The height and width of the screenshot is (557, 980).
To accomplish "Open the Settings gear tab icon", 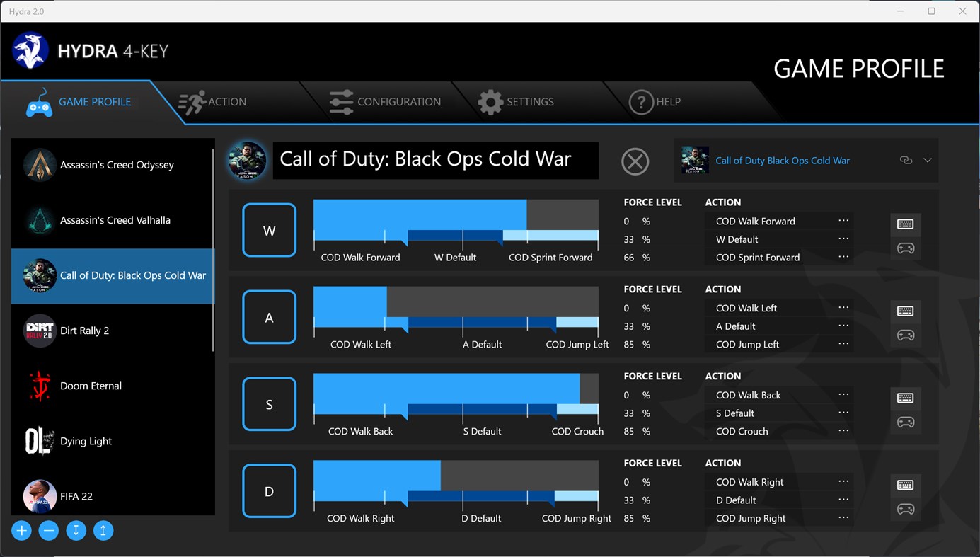I will pyautogui.click(x=491, y=101).
